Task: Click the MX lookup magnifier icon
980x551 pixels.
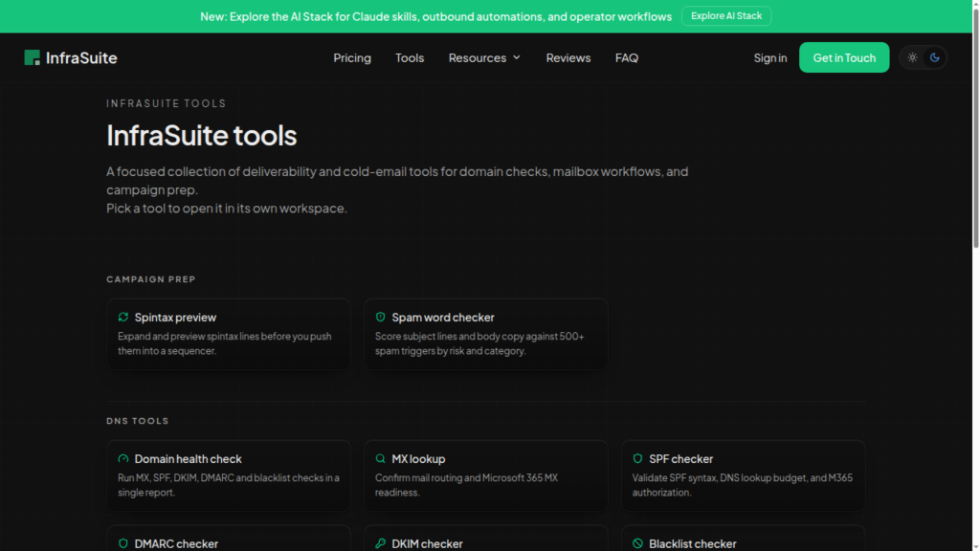Action: (x=380, y=458)
